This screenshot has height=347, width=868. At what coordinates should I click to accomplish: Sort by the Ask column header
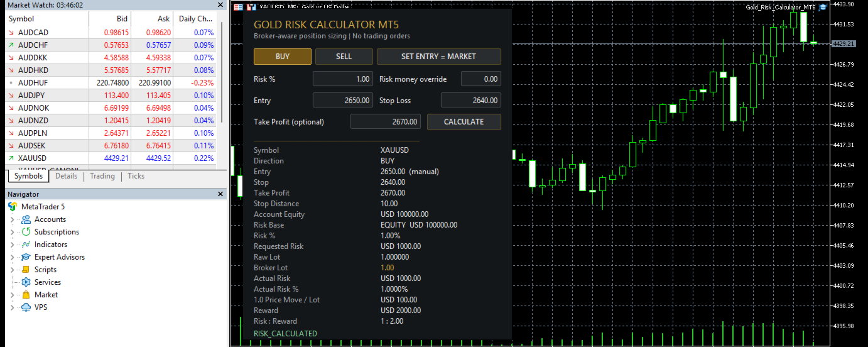click(151, 19)
